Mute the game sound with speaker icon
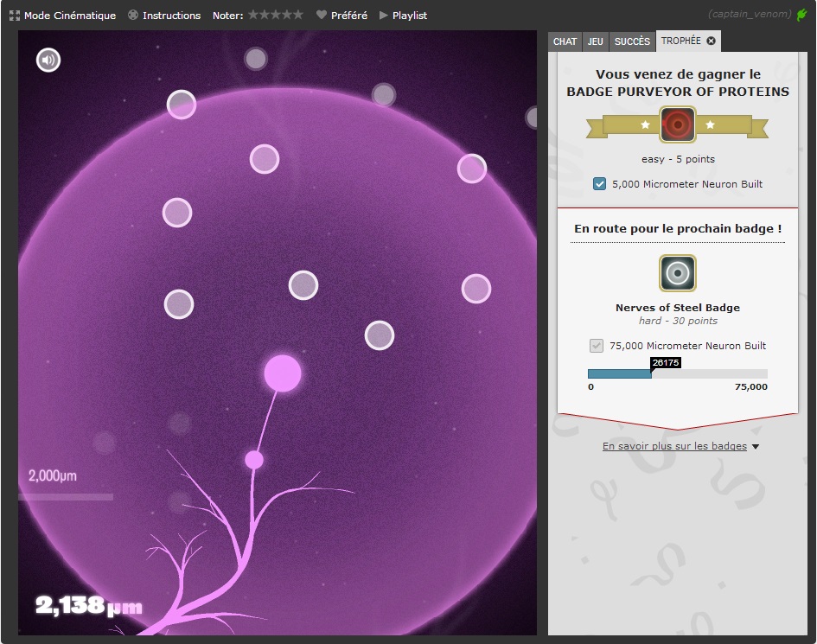Image resolution: width=817 pixels, height=644 pixels. (48, 60)
